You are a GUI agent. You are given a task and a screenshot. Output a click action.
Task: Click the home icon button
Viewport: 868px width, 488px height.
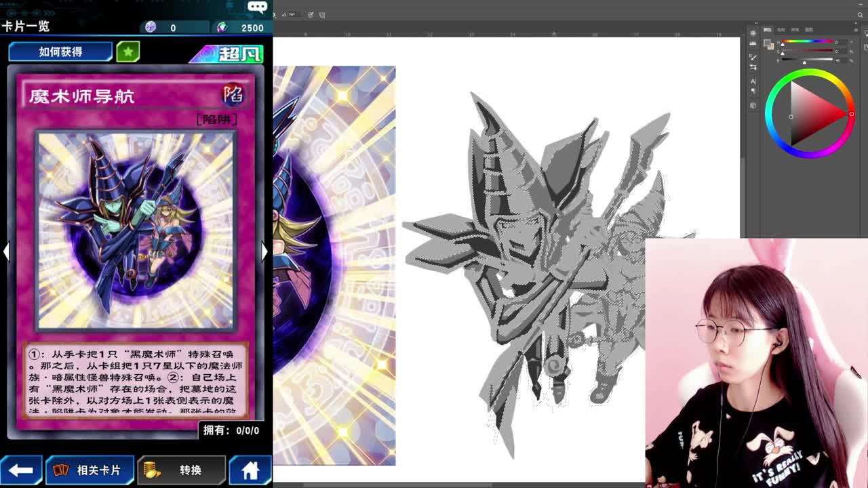(250, 470)
